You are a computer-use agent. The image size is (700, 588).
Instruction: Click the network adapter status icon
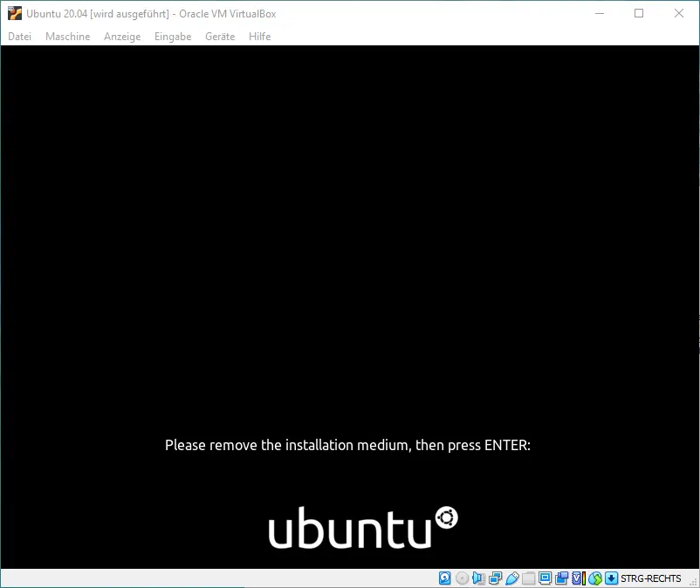pyautogui.click(x=495, y=578)
